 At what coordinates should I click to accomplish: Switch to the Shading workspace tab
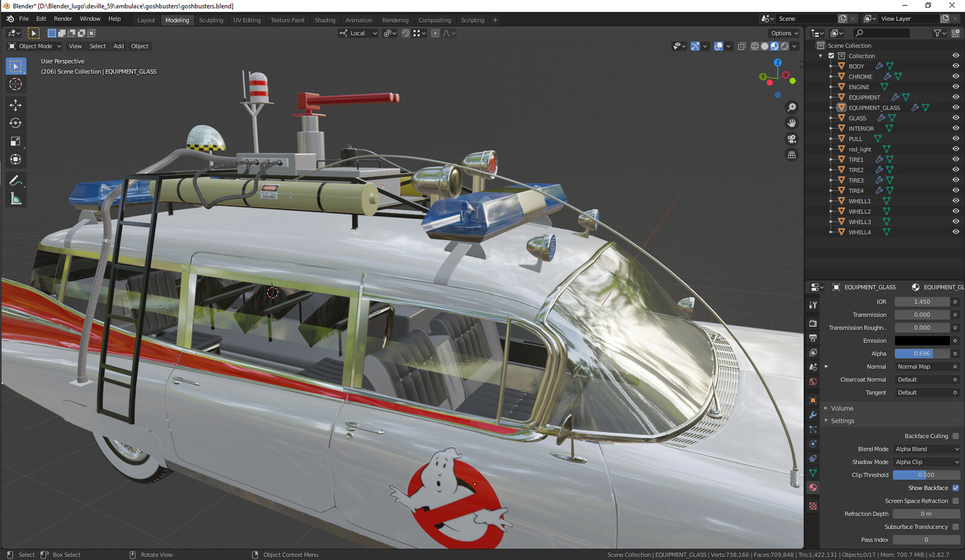tap(324, 20)
